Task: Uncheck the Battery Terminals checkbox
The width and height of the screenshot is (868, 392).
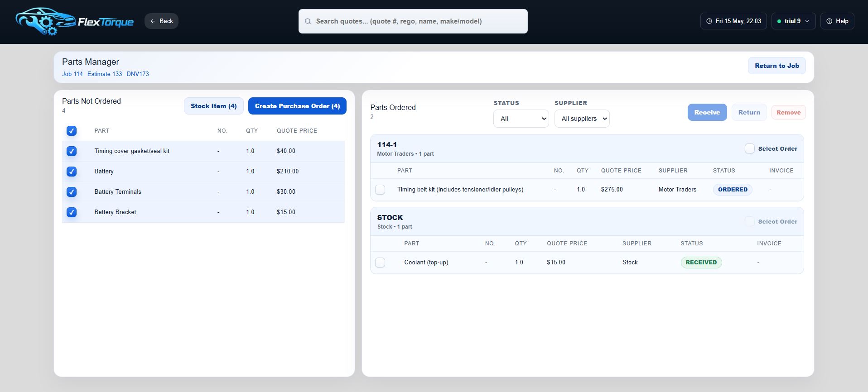Action: pos(72,192)
